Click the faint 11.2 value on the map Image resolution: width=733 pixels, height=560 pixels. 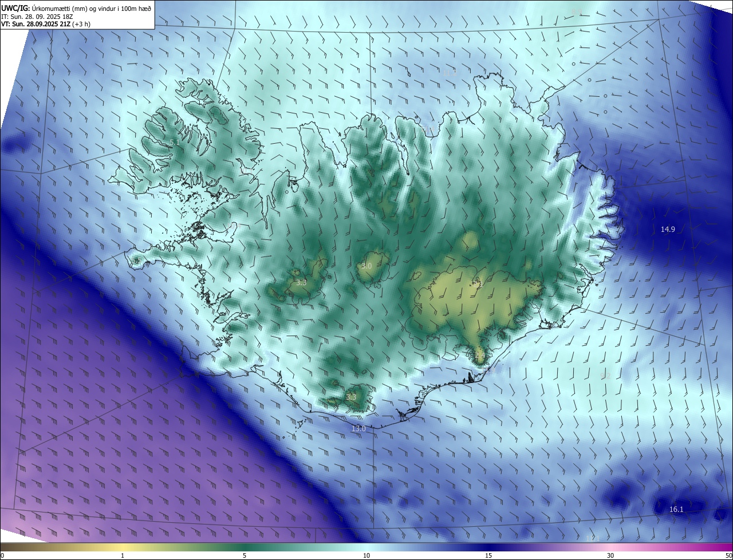[450, 73]
